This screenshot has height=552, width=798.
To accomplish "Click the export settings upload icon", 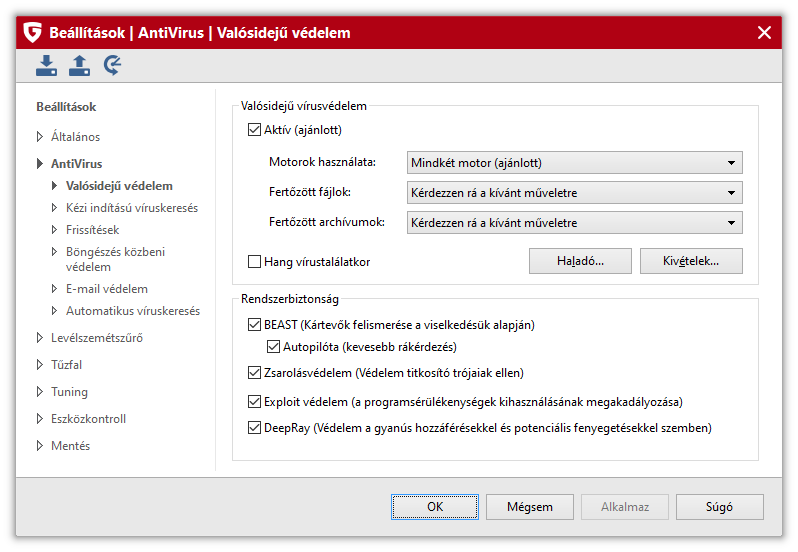I will (x=79, y=66).
